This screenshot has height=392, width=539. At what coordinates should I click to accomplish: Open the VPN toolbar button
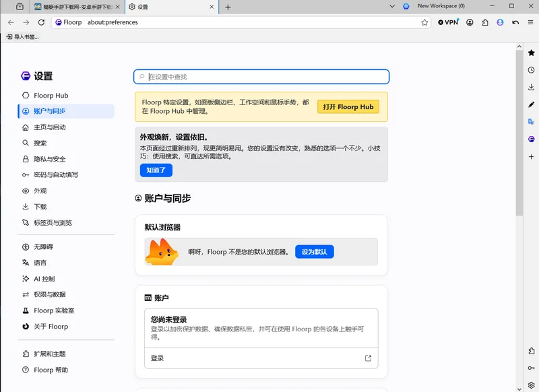pos(448,22)
